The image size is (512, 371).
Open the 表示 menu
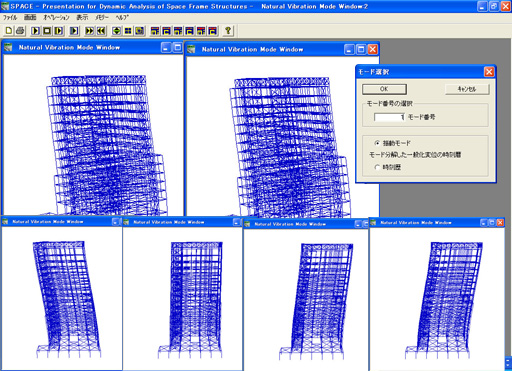[82, 17]
